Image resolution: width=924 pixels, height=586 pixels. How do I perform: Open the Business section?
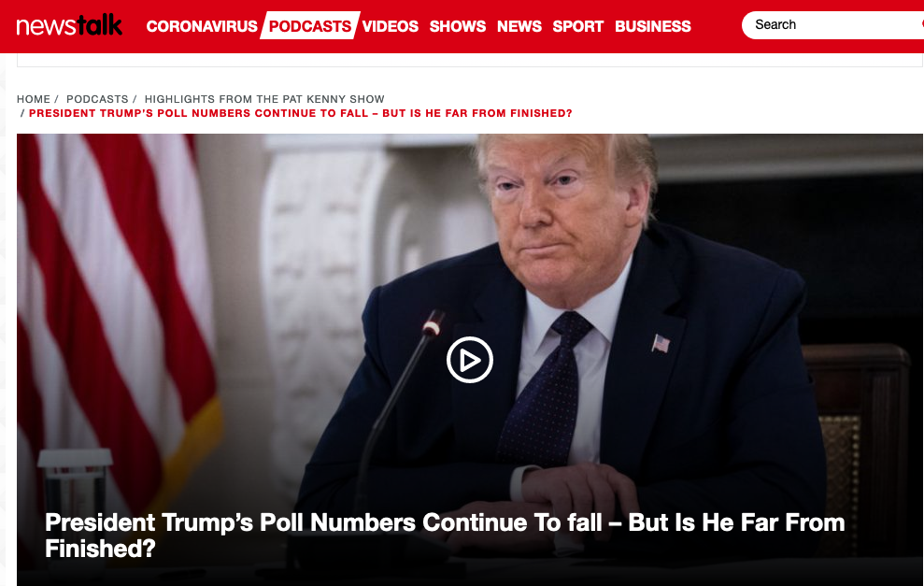[x=653, y=26]
